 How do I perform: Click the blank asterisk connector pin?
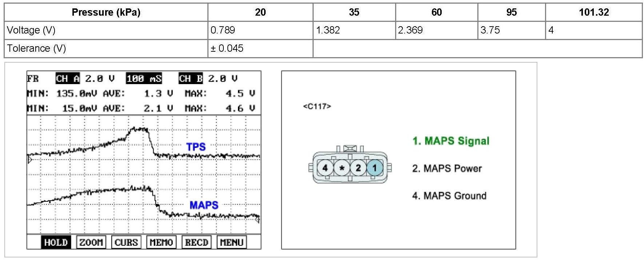pos(342,168)
